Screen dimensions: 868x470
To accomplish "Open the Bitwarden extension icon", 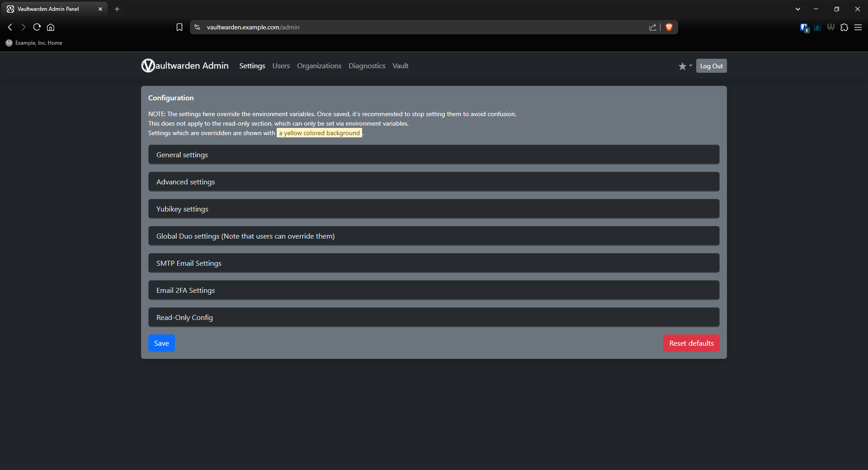I will [x=804, y=28].
